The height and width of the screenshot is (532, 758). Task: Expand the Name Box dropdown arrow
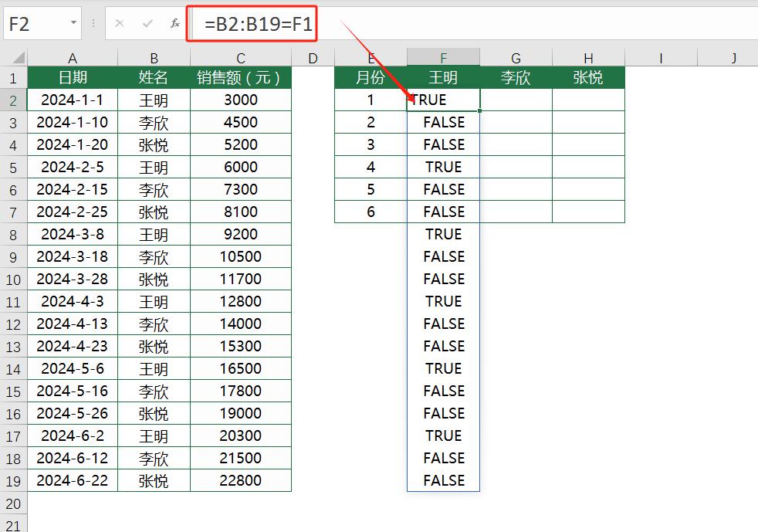(73, 22)
